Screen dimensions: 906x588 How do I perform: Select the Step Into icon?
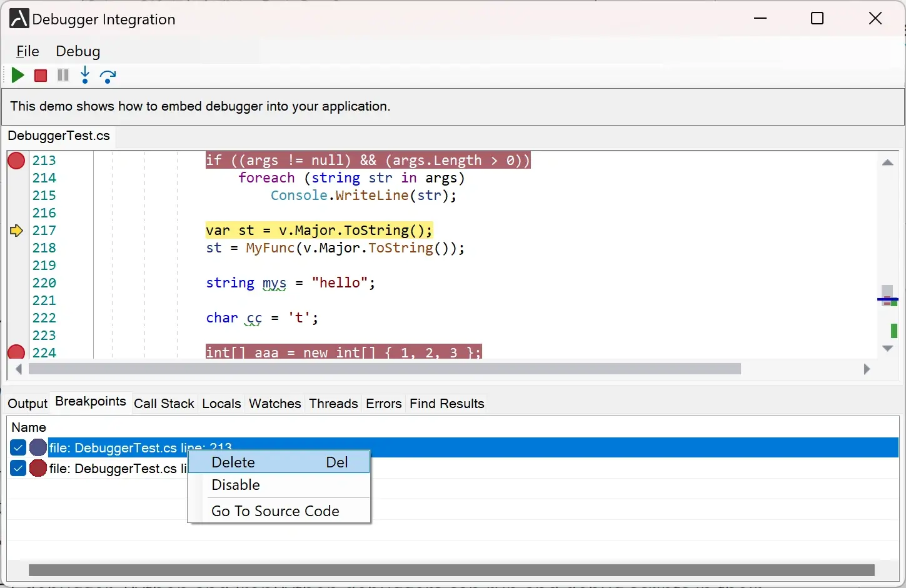point(85,75)
